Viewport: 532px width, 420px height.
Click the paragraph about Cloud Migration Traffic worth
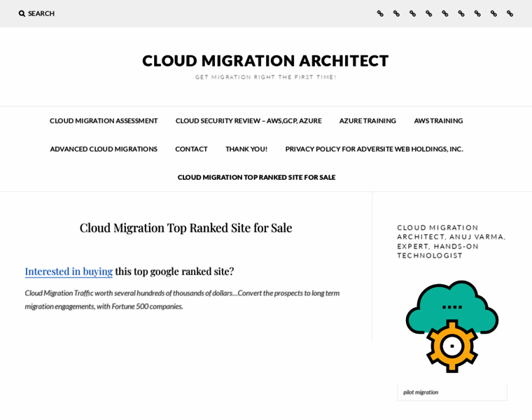click(x=182, y=300)
